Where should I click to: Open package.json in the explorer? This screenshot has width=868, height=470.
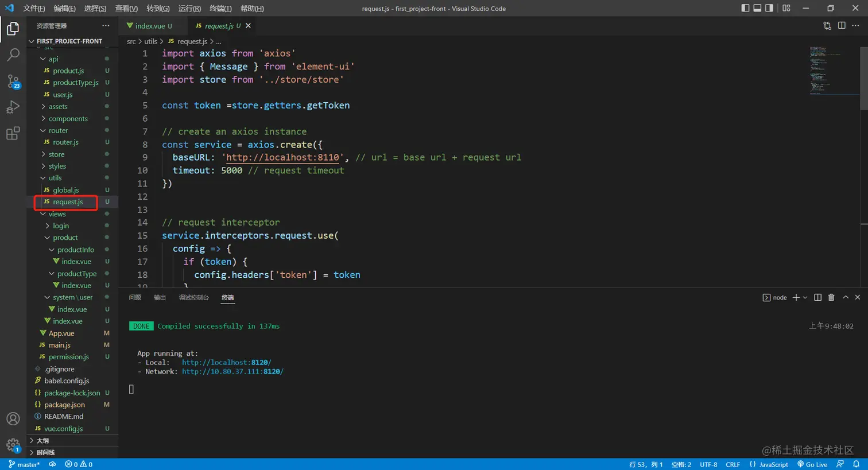[x=64, y=405]
